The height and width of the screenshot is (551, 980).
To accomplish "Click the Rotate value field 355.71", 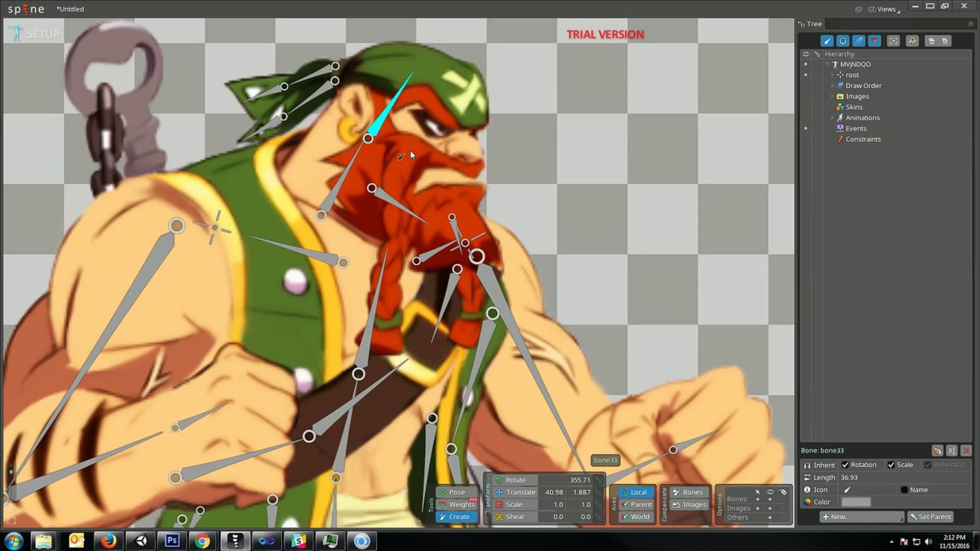I will (x=567, y=480).
